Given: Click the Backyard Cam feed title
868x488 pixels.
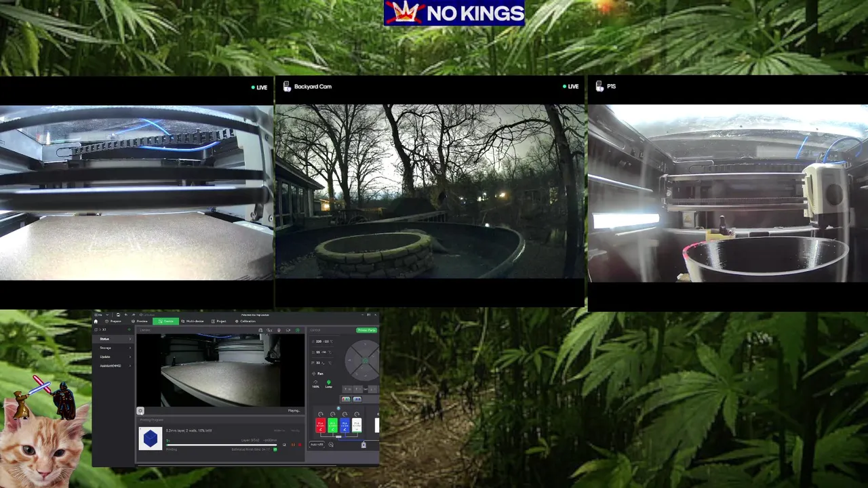Looking at the screenshot, I should click(313, 87).
